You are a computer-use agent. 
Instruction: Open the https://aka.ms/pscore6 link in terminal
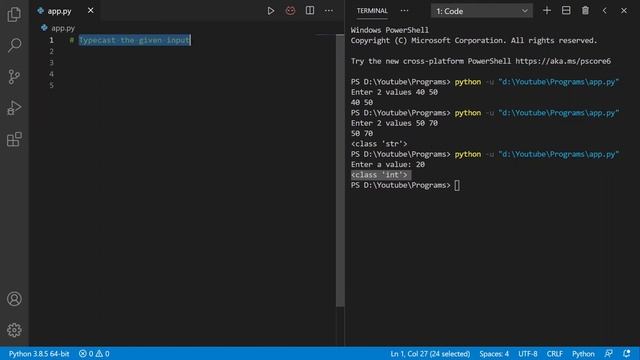563,61
